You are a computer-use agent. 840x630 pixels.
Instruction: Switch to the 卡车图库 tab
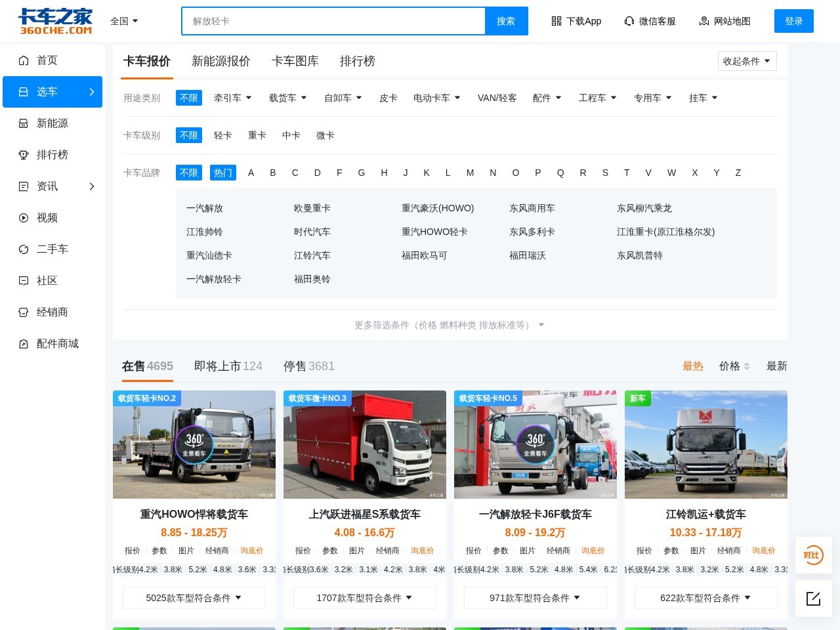[x=295, y=61]
